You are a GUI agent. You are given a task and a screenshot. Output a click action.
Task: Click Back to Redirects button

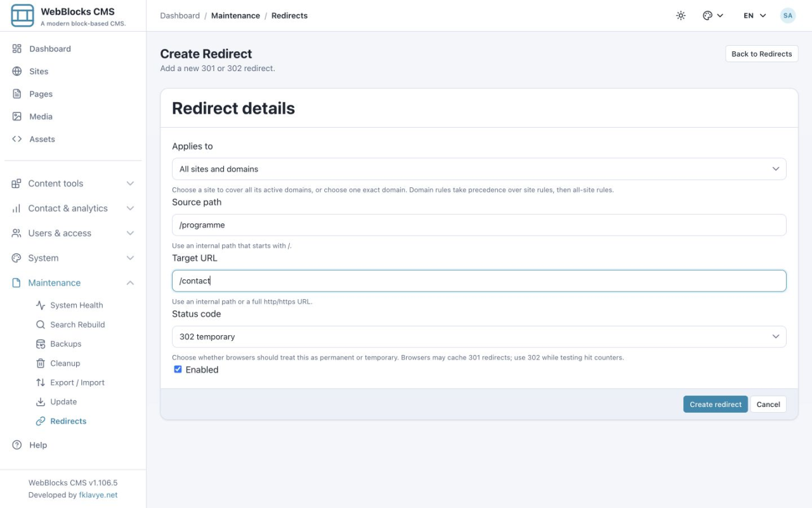point(761,54)
